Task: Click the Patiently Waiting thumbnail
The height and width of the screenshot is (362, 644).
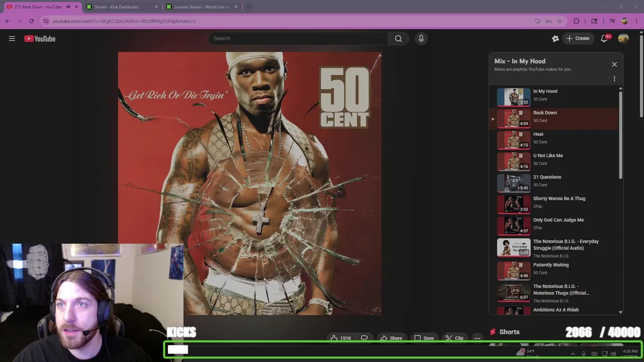Action: 514,271
